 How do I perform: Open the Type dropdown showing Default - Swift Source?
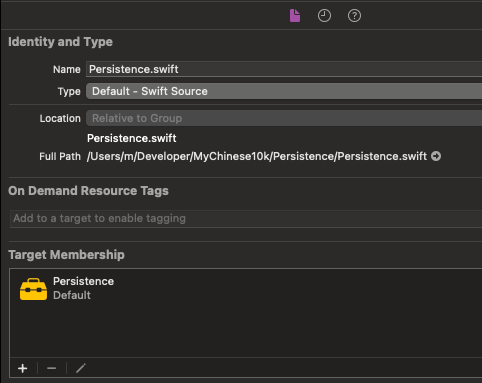click(x=284, y=91)
